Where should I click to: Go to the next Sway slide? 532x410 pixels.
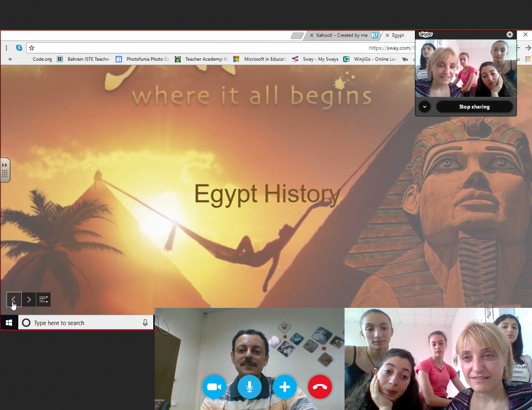click(x=29, y=300)
